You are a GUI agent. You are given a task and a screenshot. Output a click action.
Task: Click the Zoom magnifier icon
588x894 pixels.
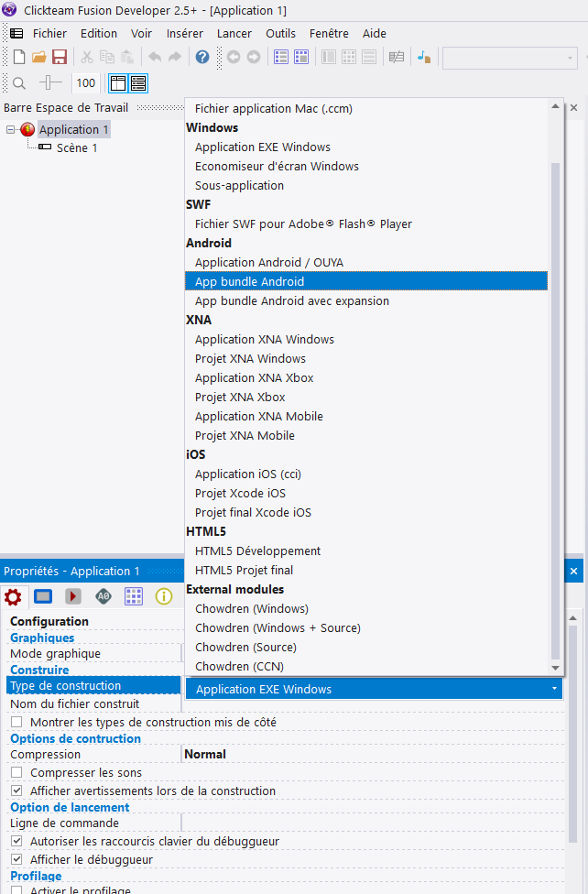(19, 83)
